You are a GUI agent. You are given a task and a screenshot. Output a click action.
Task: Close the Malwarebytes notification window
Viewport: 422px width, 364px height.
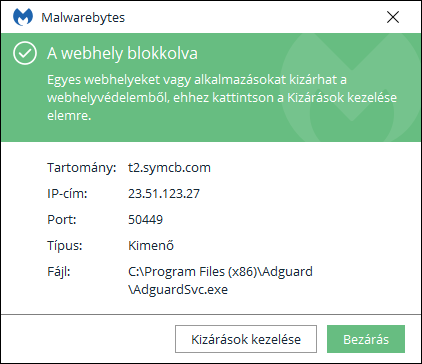click(393, 17)
